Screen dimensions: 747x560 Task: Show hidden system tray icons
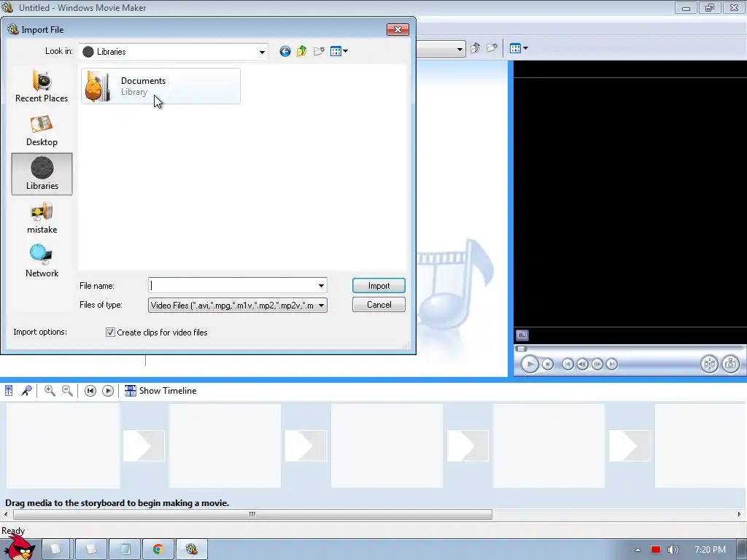pos(638,550)
